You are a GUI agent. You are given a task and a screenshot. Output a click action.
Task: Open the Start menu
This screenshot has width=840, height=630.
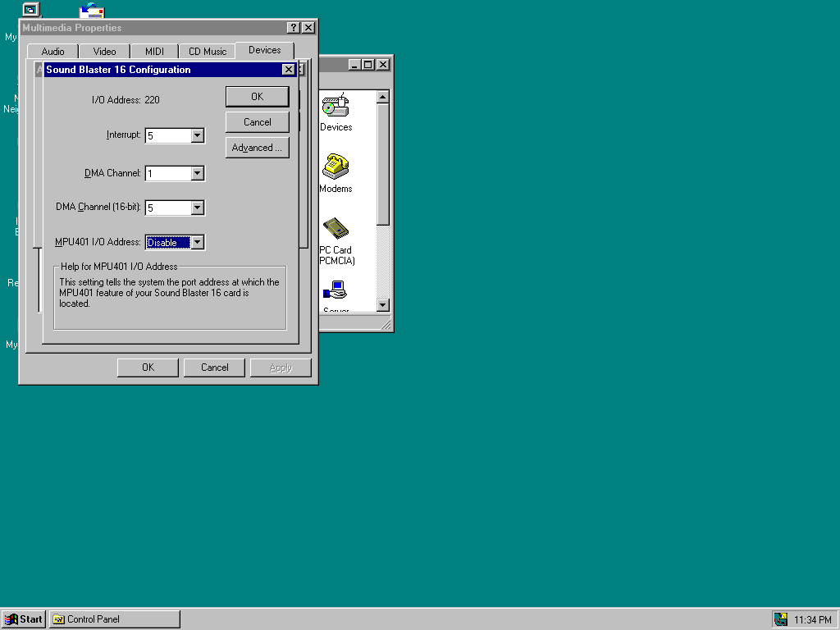click(x=23, y=619)
